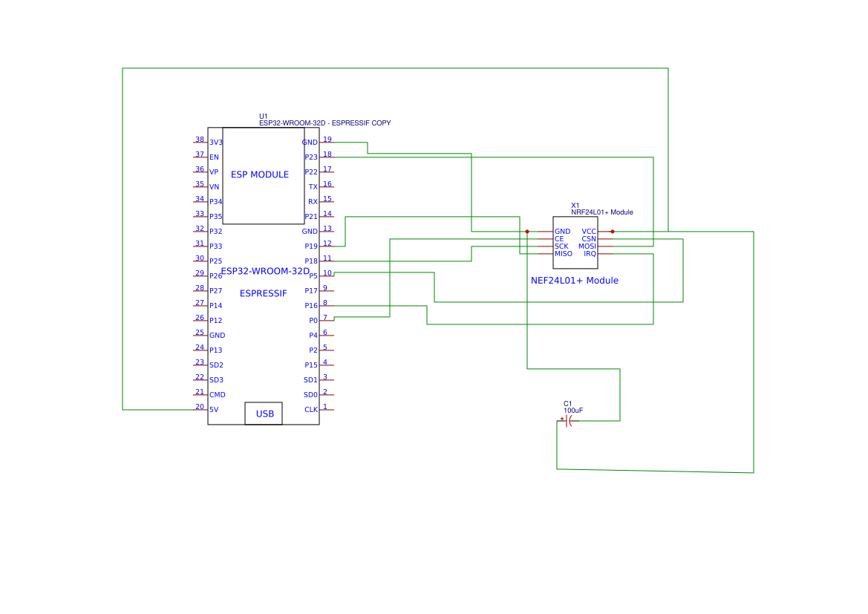
Task: Click the P25 pin label
Action: [215, 261]
